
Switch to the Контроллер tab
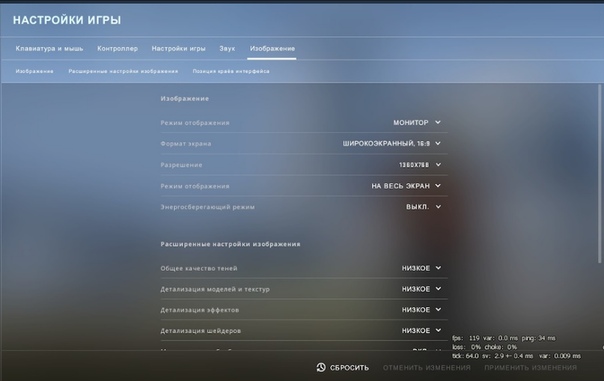[117, 49]
